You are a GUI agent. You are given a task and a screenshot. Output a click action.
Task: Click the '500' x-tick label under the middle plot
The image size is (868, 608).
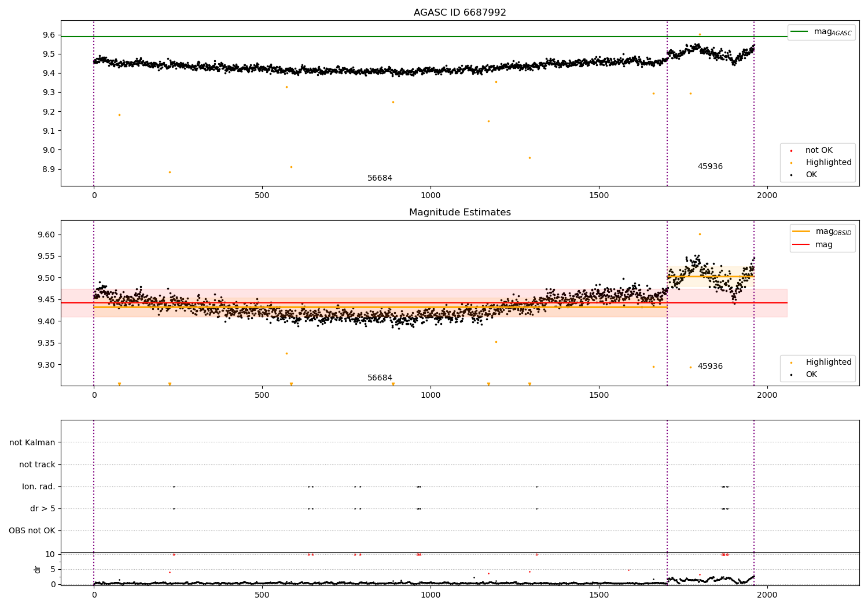(x=262, y=395)
